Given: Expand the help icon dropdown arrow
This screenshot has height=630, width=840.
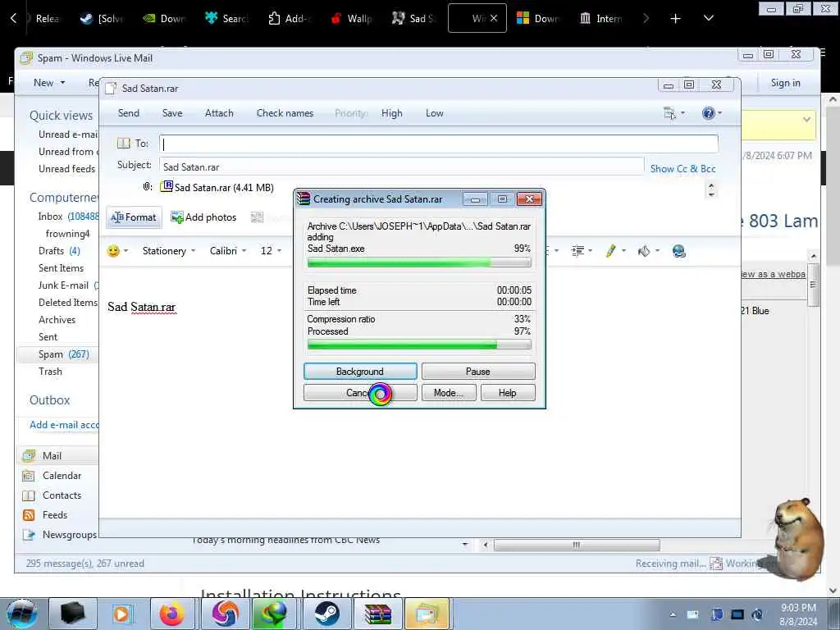Looking at the screenshot, I should 719,113.
